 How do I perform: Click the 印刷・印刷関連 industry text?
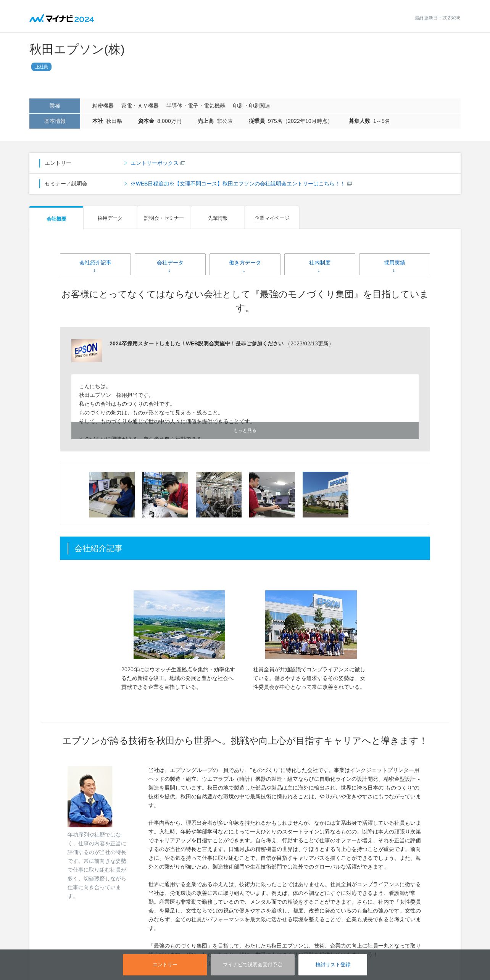pyautogui.click(x=251, y=106)
